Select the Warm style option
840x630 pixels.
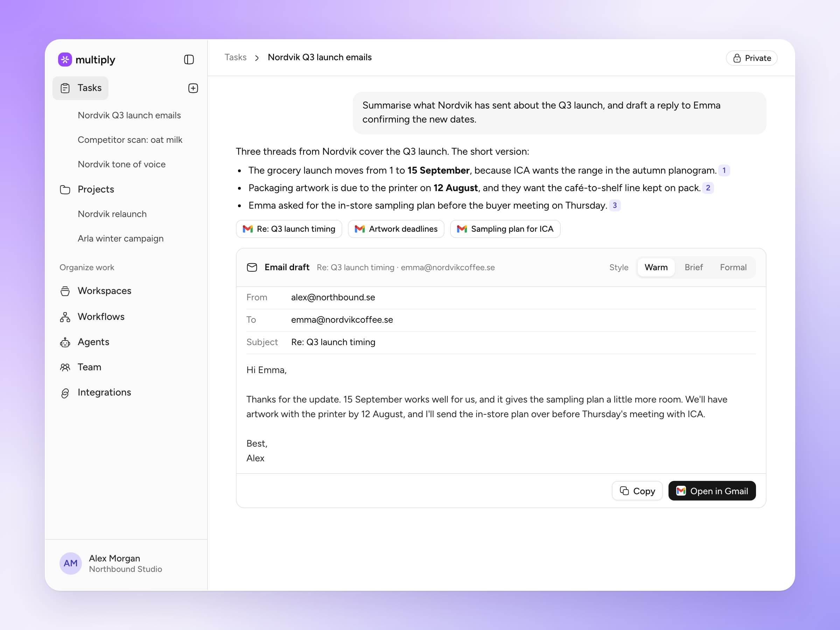656,267
